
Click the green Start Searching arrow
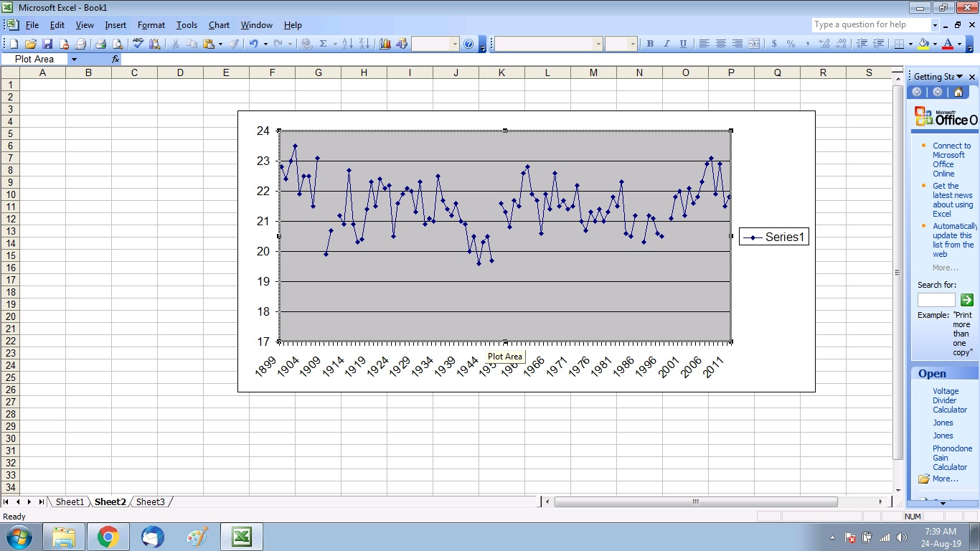[x=966, y=300]
